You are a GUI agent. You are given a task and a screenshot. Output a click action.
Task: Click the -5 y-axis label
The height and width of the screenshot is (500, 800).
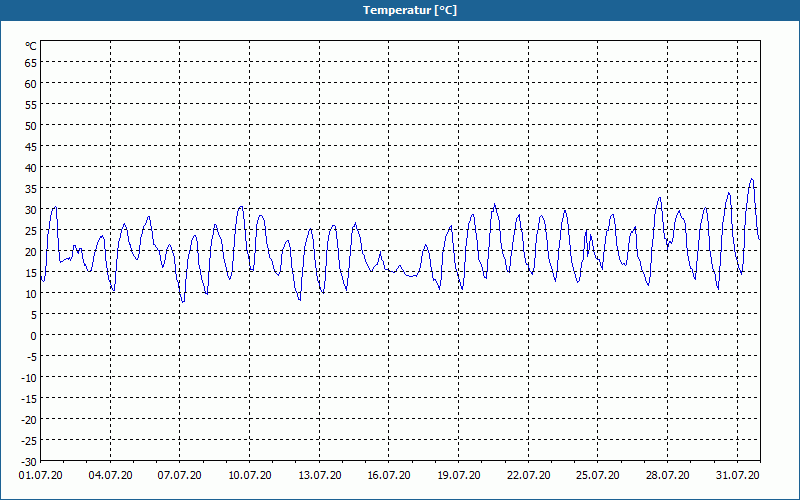tap(32, 357)
